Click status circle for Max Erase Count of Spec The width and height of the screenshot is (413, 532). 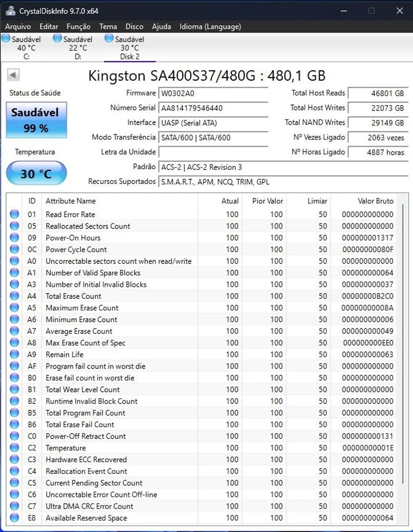(x=15, y=343)
